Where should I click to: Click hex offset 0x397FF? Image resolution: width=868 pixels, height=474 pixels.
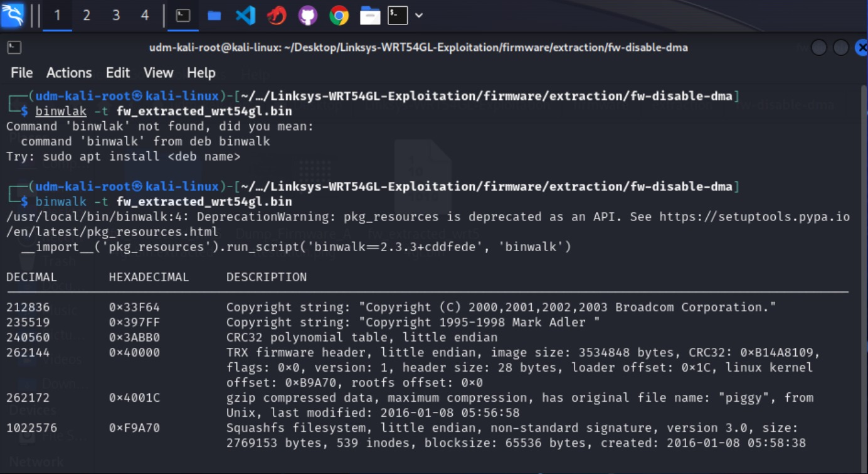(x=134, y=322)
